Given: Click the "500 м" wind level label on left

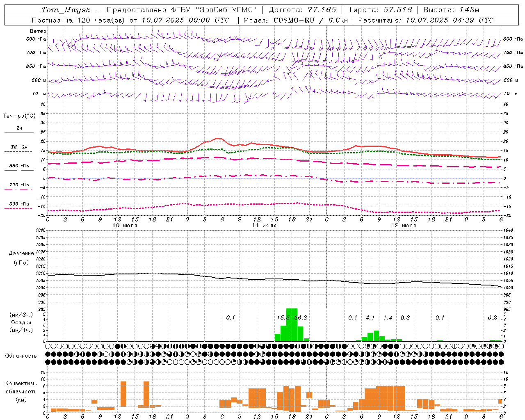Looking at the screenshot, I should [x=39, y=80].
